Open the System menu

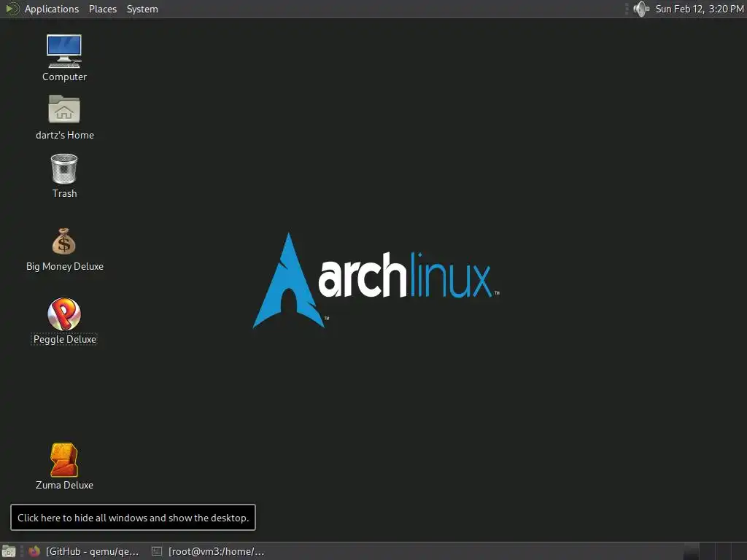tap(142, 9)
